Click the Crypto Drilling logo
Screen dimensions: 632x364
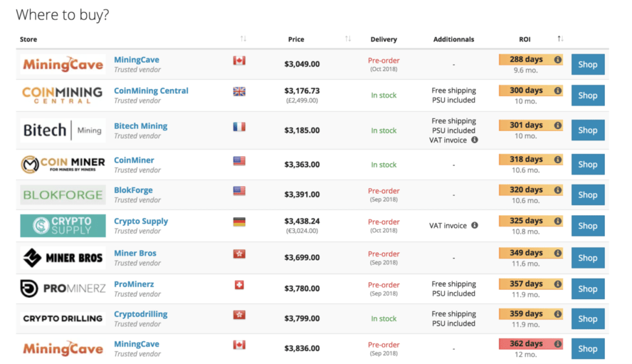point(63,318)
